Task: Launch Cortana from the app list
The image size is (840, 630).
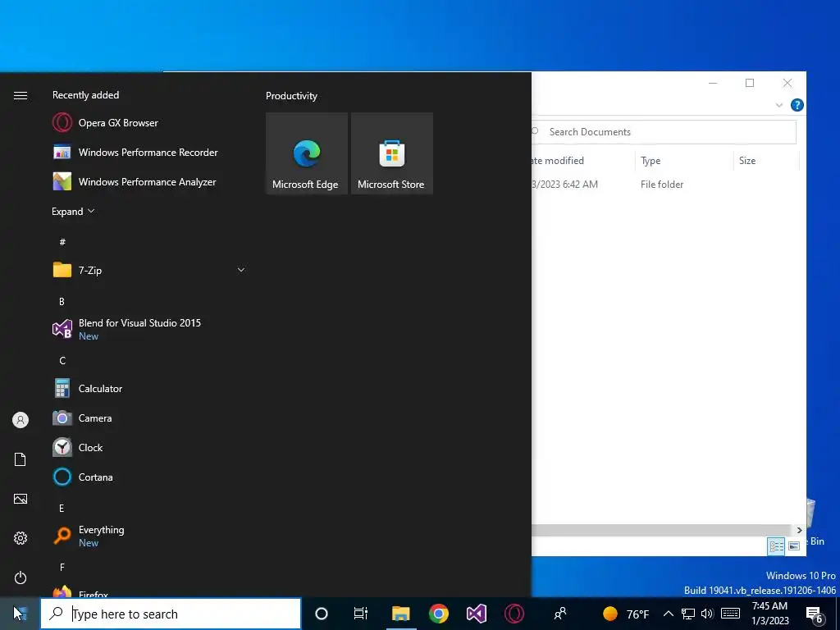Action: [149, 477]
